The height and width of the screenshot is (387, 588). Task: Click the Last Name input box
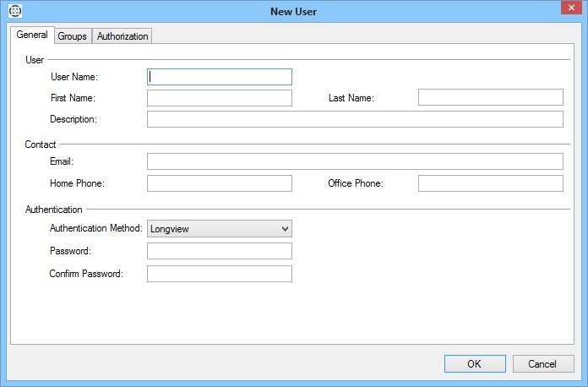490,98
